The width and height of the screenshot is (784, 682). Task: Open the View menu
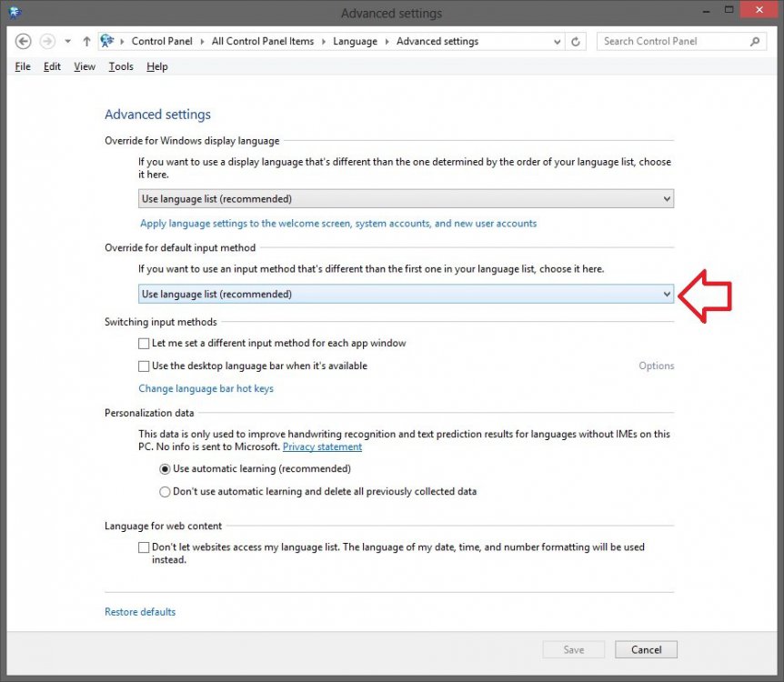point(84,65)
